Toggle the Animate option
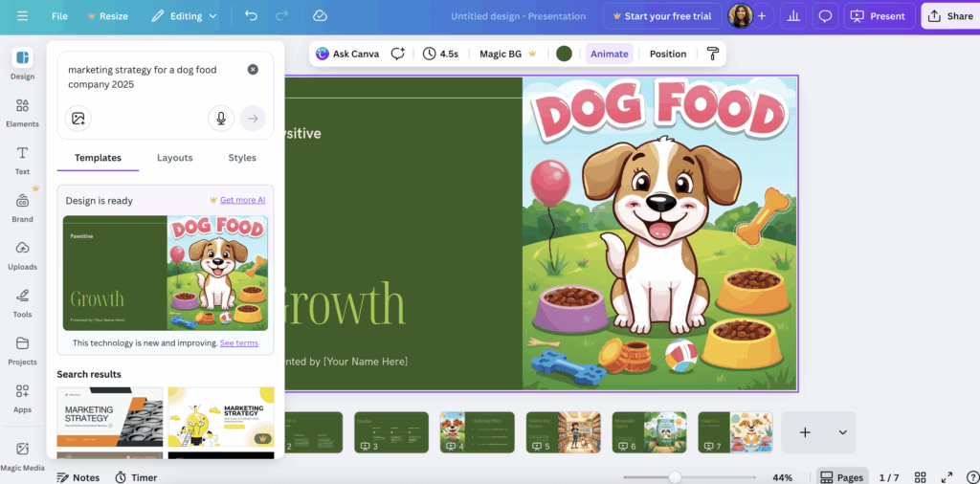The width and height of the screenshot is (980, 484). point(609,54)
